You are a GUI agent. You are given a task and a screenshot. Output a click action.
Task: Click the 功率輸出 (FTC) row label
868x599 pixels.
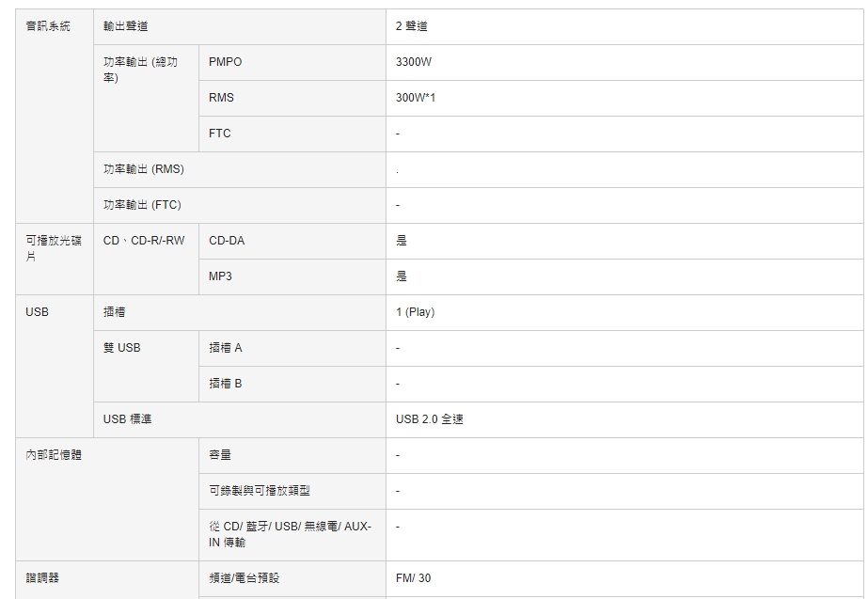pyautogui.click(x=142, y=205)
